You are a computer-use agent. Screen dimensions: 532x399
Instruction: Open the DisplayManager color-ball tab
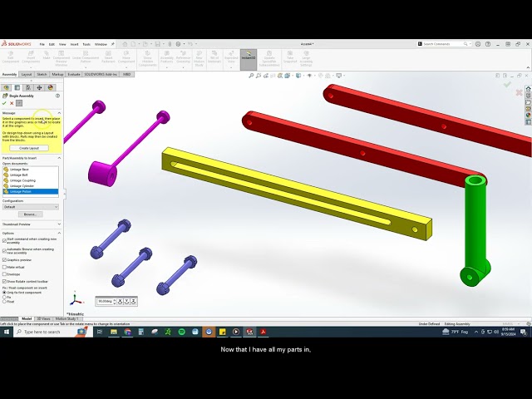[x=51, y=87]
